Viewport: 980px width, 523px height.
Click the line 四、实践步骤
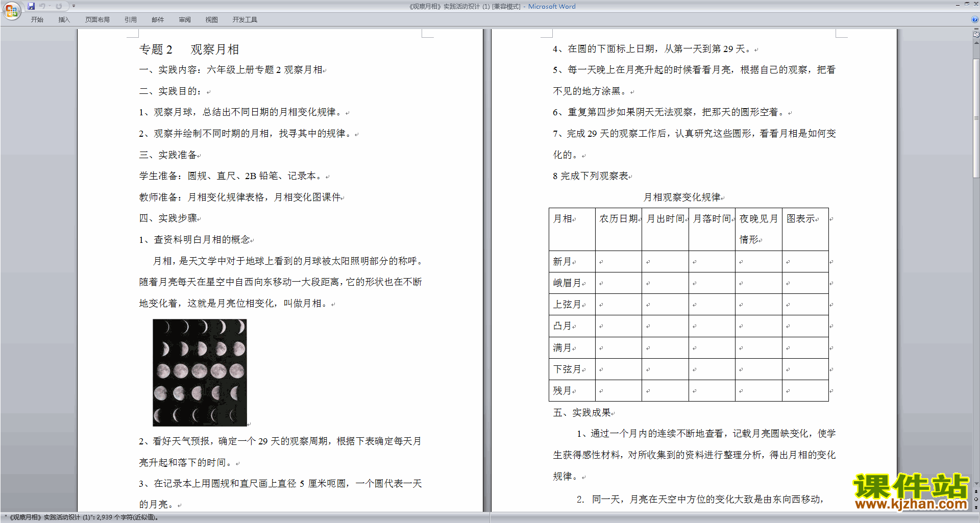click(x=168, y=218)
